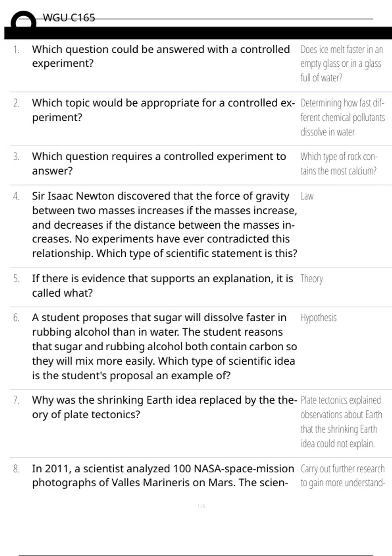This screenshot has height=556, width=392.
Task: Click the 'Hypothesis' answer text
Action: (x=318, y=318)
